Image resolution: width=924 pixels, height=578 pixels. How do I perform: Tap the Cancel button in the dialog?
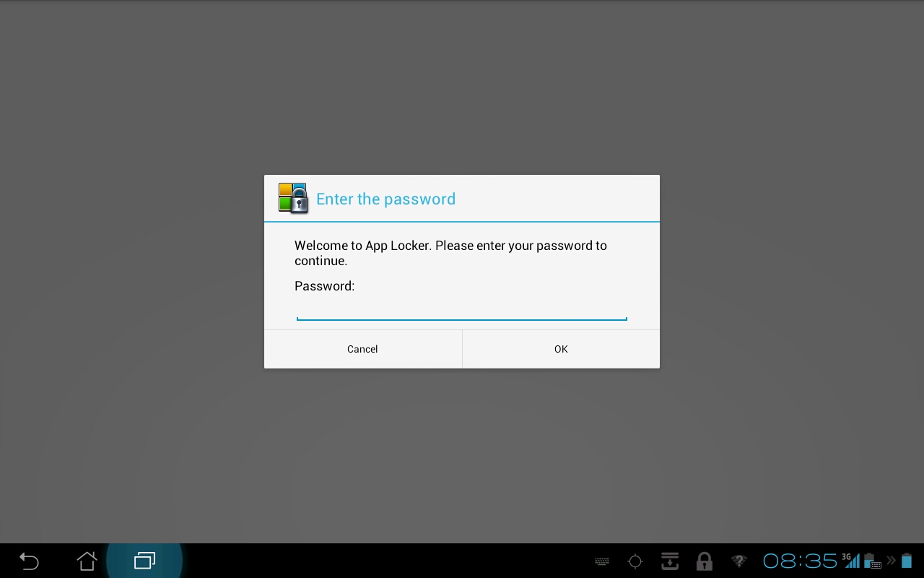(362, 349)
